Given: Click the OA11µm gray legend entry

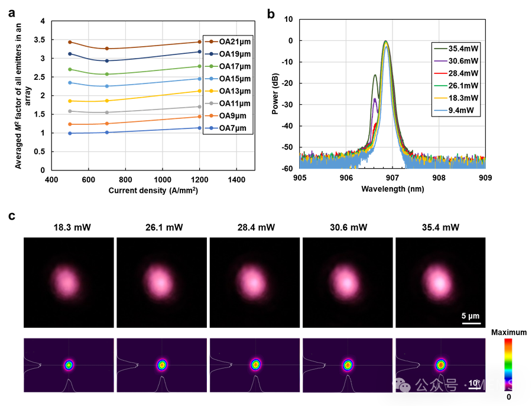Looking at the screenshot, I should (228, 104).
